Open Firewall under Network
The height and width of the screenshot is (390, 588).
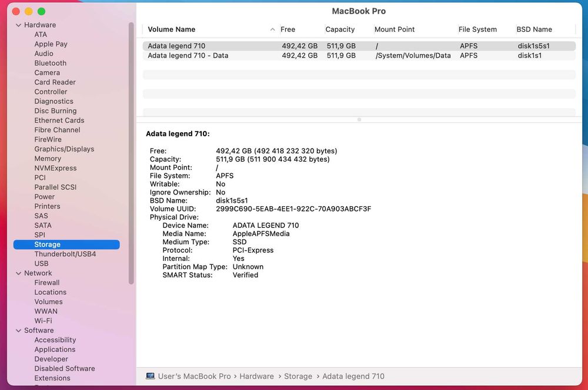click(47, 283)
